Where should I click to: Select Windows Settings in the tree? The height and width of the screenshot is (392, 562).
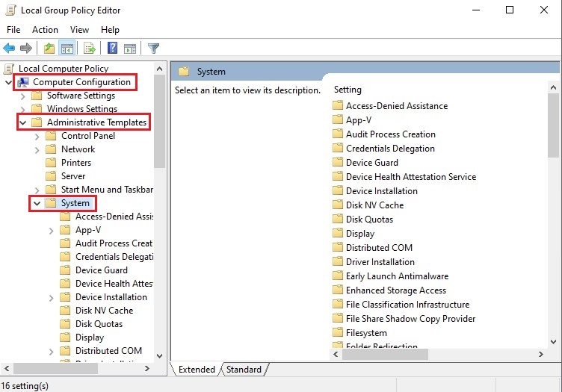[x=82, y=109]
